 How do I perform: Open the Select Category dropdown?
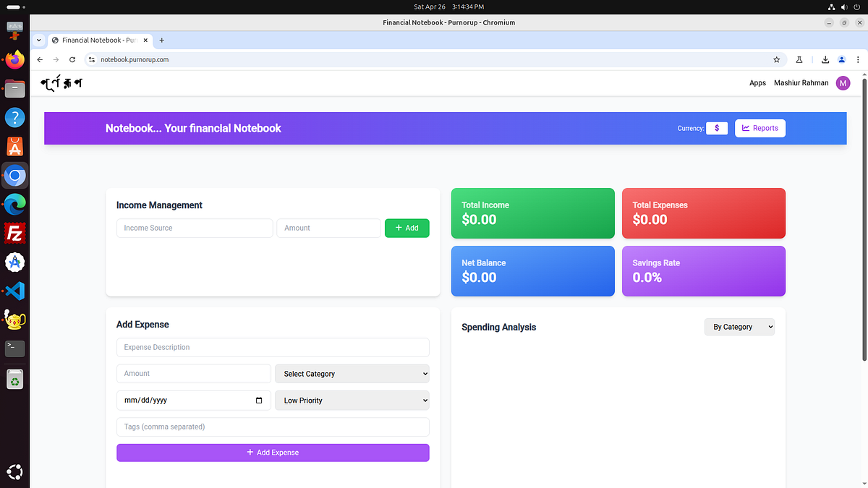[x=352, y=374]
